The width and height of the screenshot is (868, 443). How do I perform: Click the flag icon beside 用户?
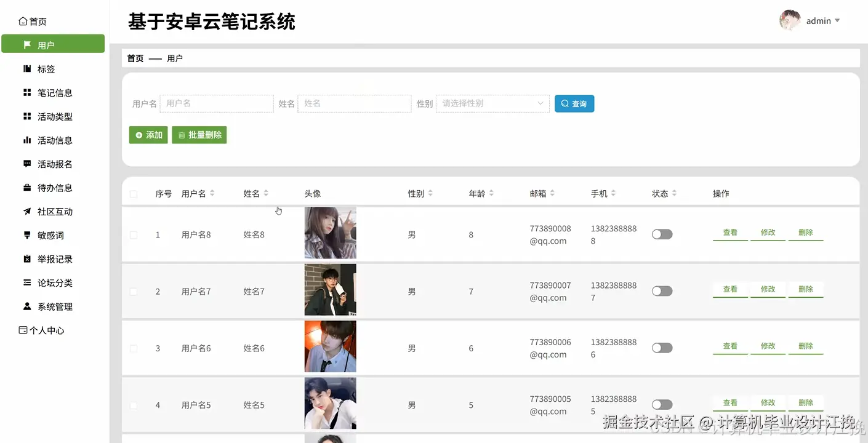[x=27, y=45]
